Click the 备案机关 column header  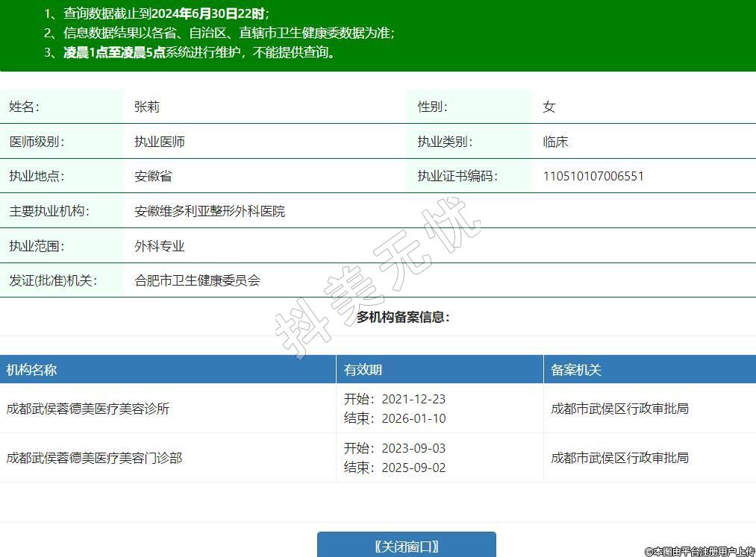576,370
